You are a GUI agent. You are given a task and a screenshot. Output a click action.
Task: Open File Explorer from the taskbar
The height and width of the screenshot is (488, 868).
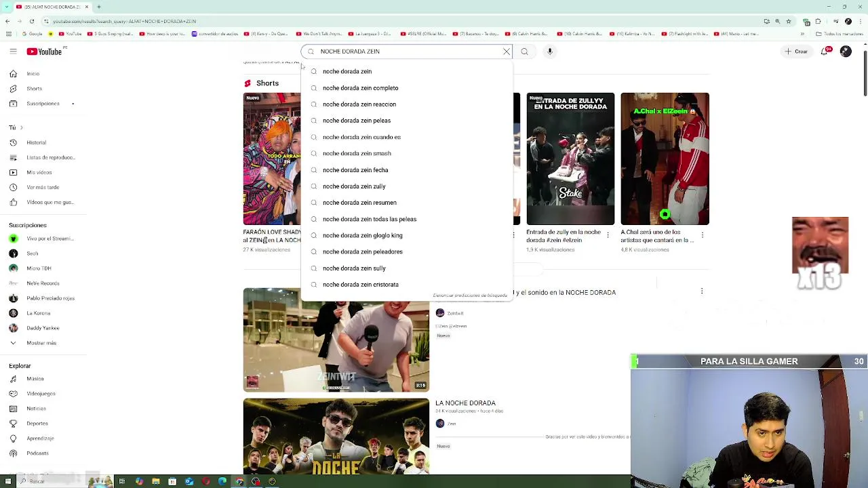(x=156, y=481)
